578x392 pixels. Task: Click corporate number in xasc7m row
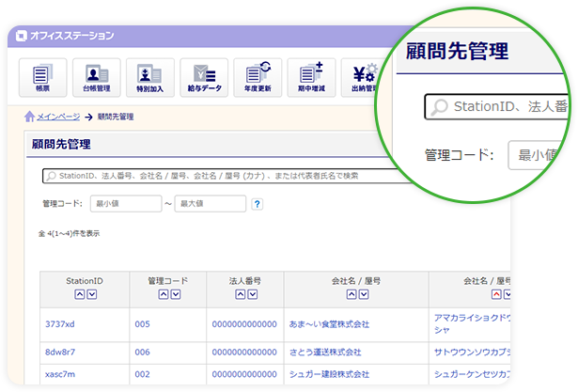point(244,374)
